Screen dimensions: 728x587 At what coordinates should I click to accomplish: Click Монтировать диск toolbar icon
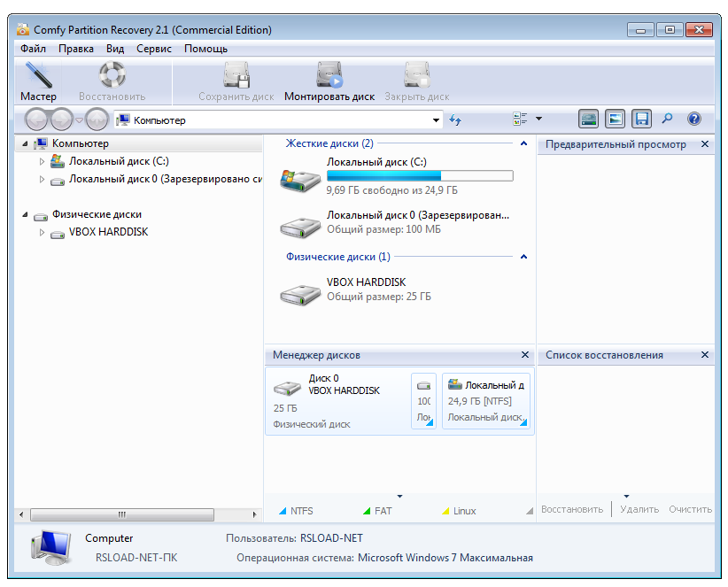[329, 74]
